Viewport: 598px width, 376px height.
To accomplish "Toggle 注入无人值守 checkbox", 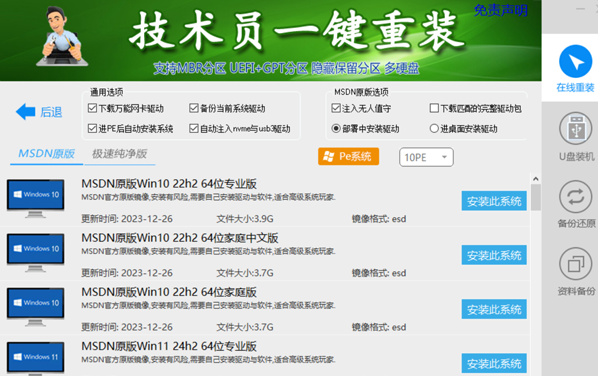I will click(x=336, y=108).
